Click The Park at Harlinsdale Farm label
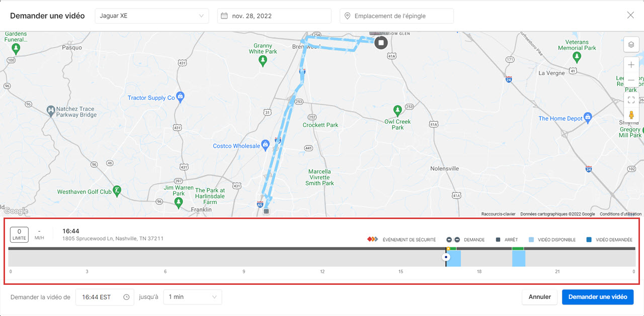644x316 pixels. coord(210,196)
